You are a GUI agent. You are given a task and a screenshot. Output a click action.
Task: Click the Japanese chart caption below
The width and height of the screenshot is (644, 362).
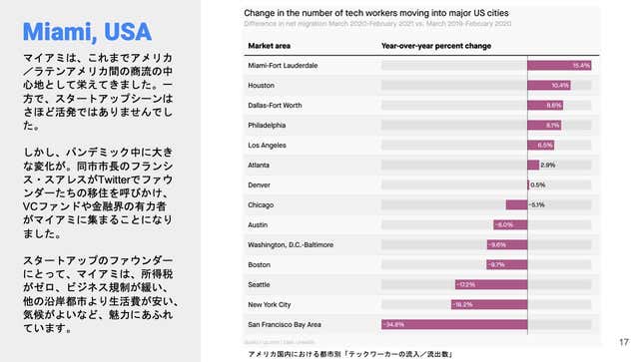[x=349, y=354]
